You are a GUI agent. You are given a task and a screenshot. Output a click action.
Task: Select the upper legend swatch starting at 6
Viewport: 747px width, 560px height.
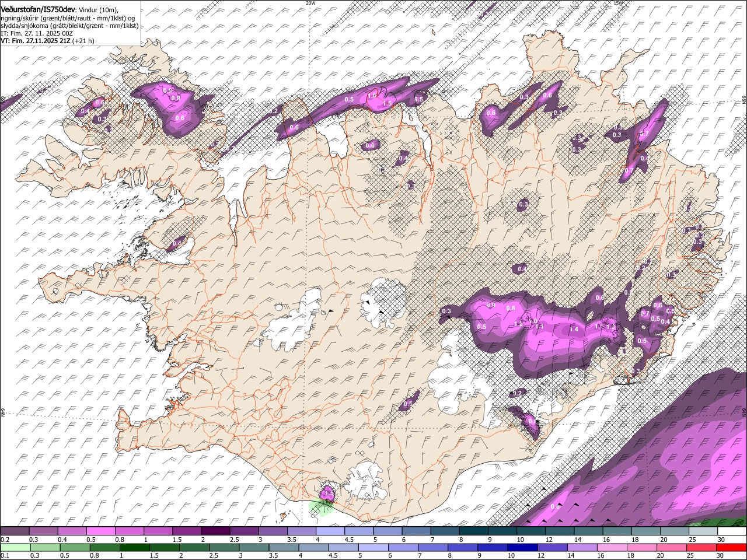tap(415, 531)
